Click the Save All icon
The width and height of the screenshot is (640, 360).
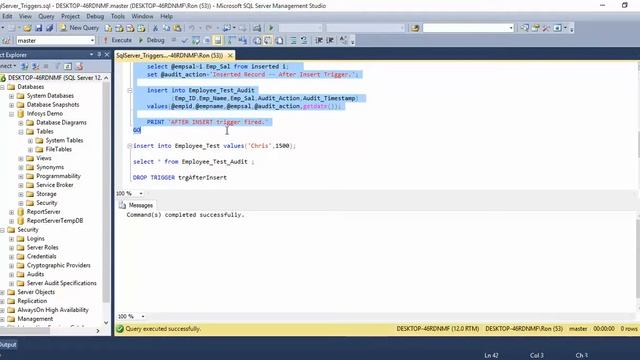49,28
